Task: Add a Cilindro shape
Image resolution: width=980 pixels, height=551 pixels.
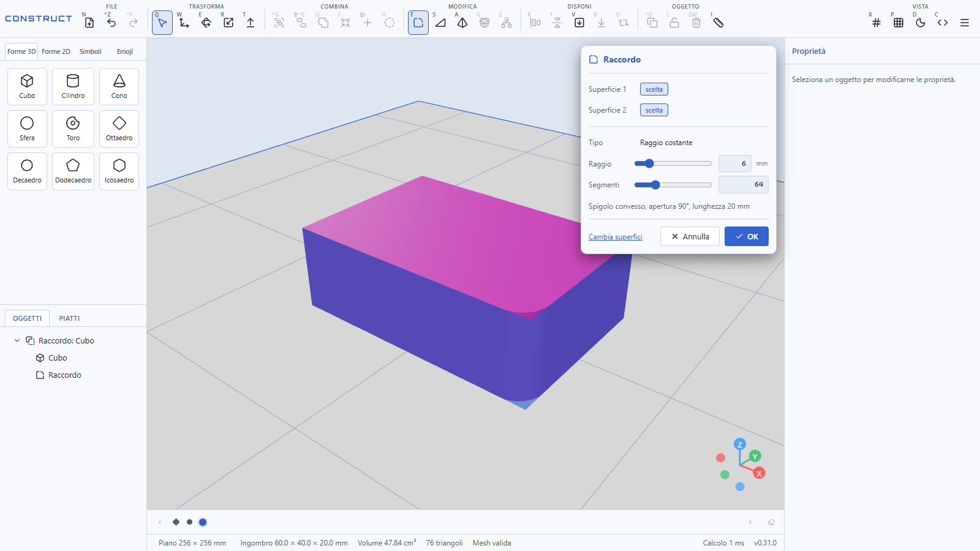Action: coord(73,86)
